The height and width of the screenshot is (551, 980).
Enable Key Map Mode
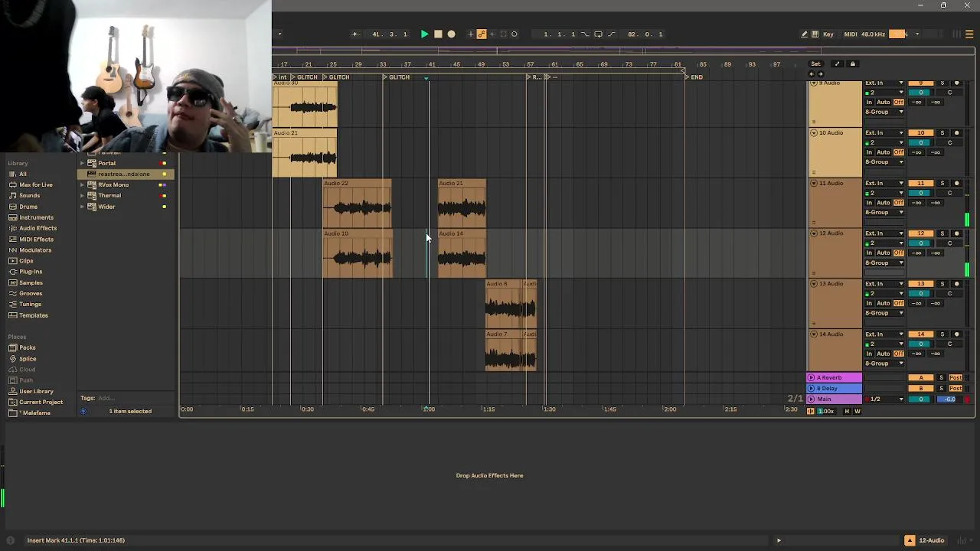click(828, 34)
